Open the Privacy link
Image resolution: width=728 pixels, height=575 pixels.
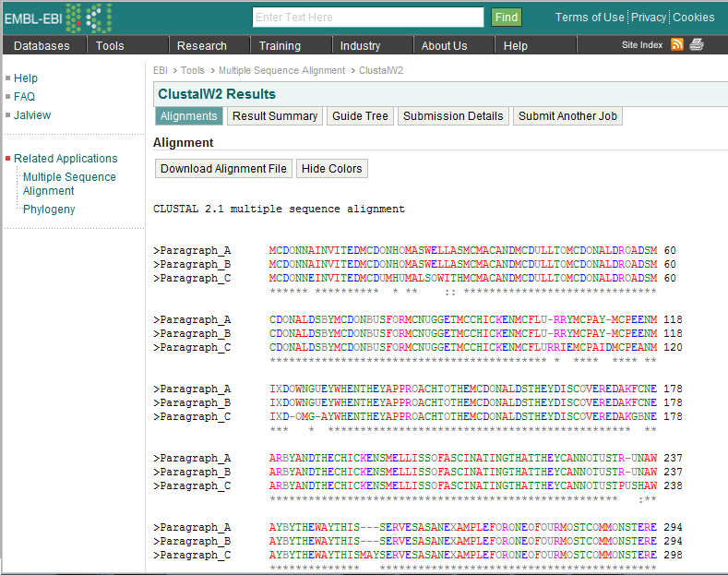[x=649, y=18]
